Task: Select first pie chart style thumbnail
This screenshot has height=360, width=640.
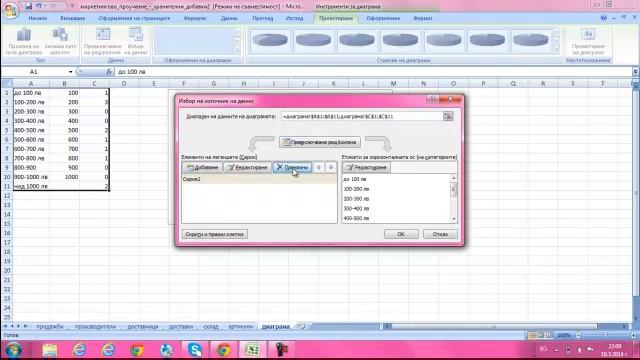Action: (x=270, y=40)
